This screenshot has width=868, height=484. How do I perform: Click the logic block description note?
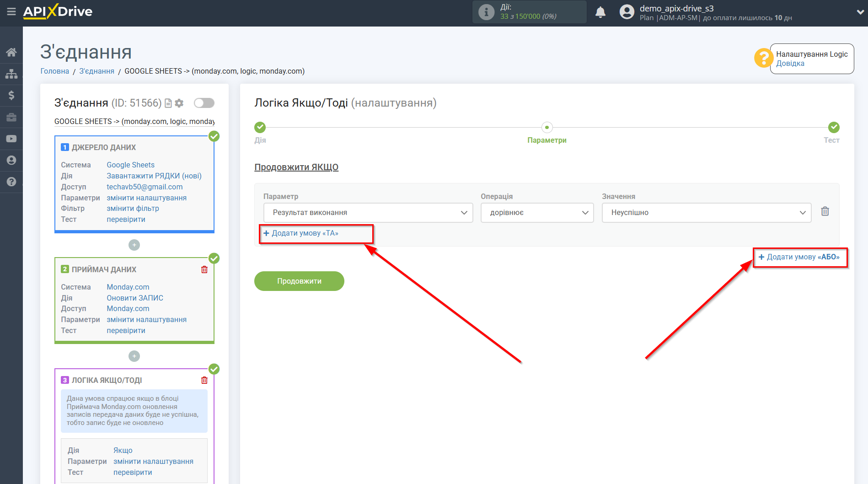(134, 411)
